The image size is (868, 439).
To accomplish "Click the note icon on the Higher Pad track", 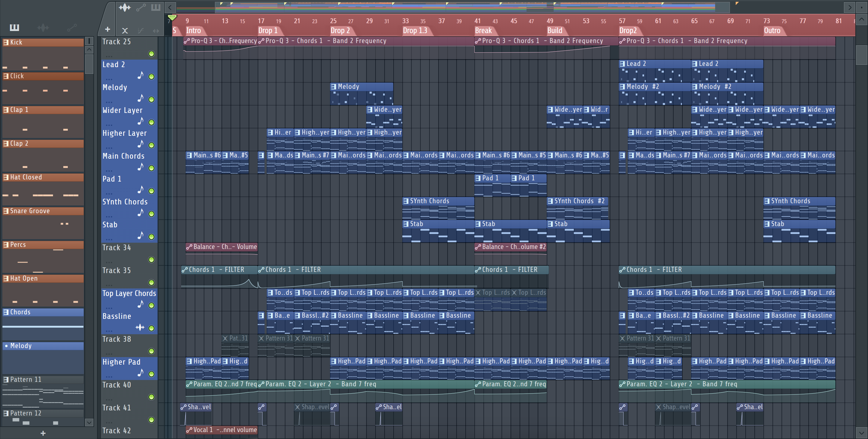I will (x=140, y=373).
